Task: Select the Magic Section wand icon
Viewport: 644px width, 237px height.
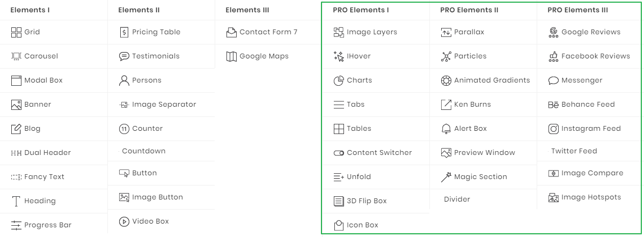Action: pyautogui.click(x=446, y=177)
